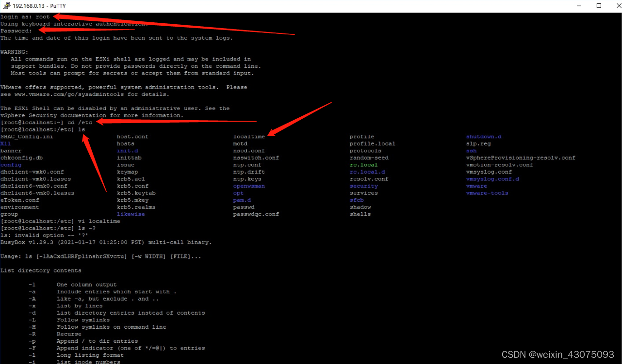Click the BusyBox v1.29.3 version line

pyautogui.click(x=106, y=242)
